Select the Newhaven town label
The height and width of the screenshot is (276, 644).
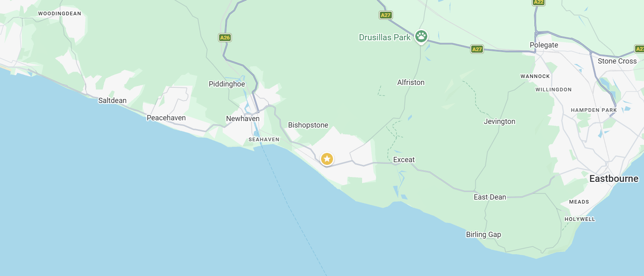click(243, 119)
